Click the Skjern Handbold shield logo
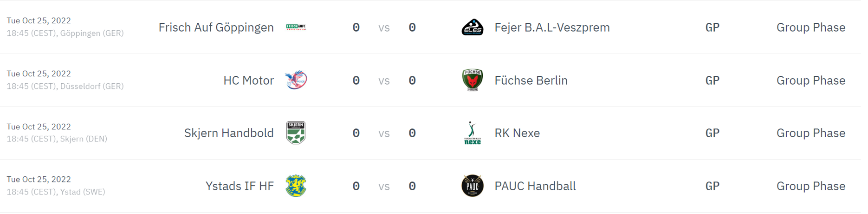 296,133
